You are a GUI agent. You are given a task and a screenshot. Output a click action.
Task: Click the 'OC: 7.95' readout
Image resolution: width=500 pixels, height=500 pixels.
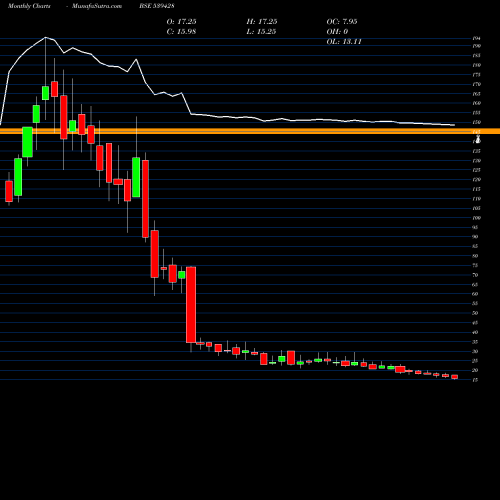tap(342, 22)
